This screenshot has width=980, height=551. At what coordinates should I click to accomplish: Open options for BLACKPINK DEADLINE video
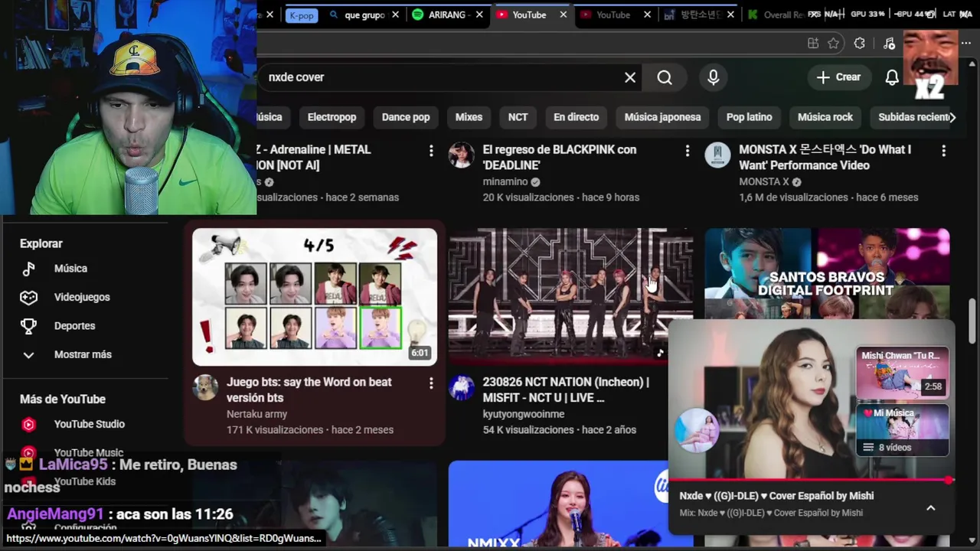(687, 151)
